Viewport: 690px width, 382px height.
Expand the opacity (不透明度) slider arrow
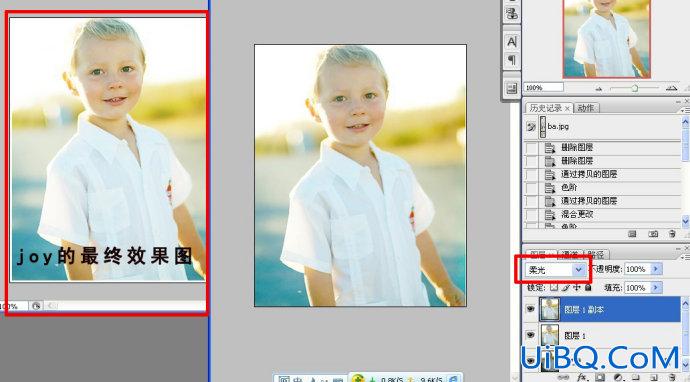(x=656, y=269)
